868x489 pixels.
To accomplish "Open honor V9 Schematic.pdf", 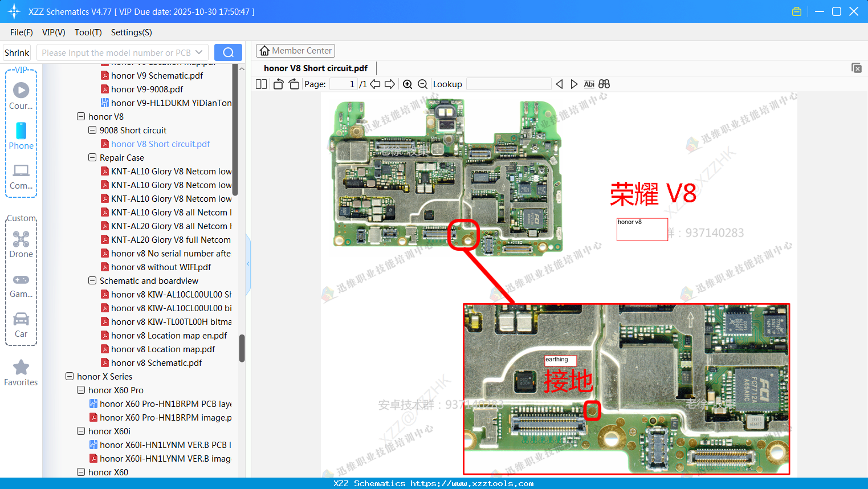I will (152, 76).
